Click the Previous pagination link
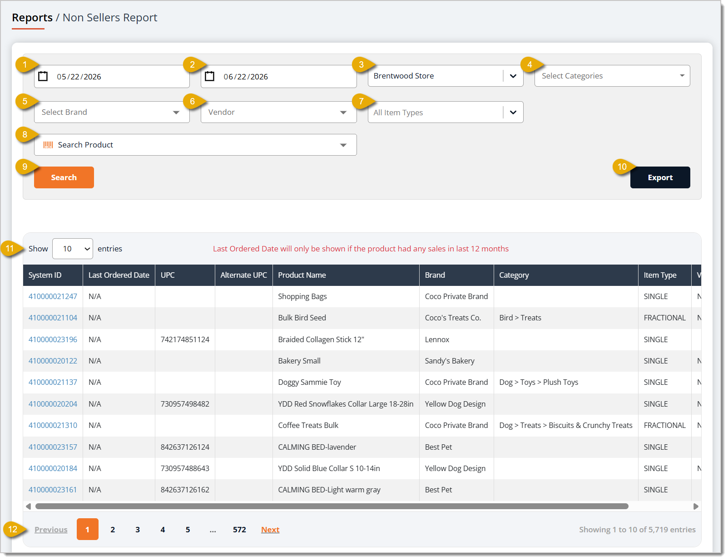 click(51, 530)
